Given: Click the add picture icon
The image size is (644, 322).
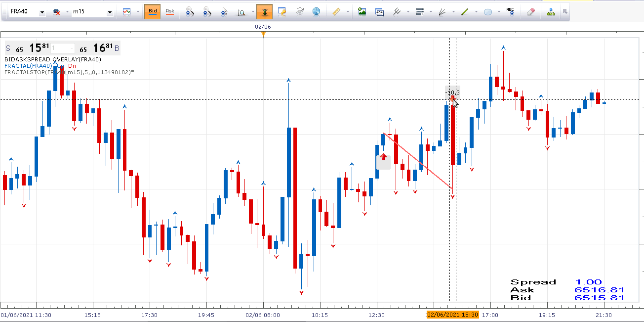Looking at the screenshot, I should pyautogui.click(x=362, y=11).
